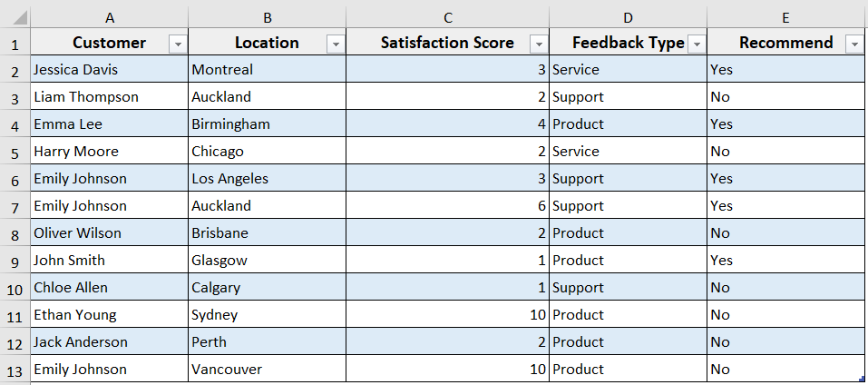
Task: Select column E header
Action: click(785, 16)
